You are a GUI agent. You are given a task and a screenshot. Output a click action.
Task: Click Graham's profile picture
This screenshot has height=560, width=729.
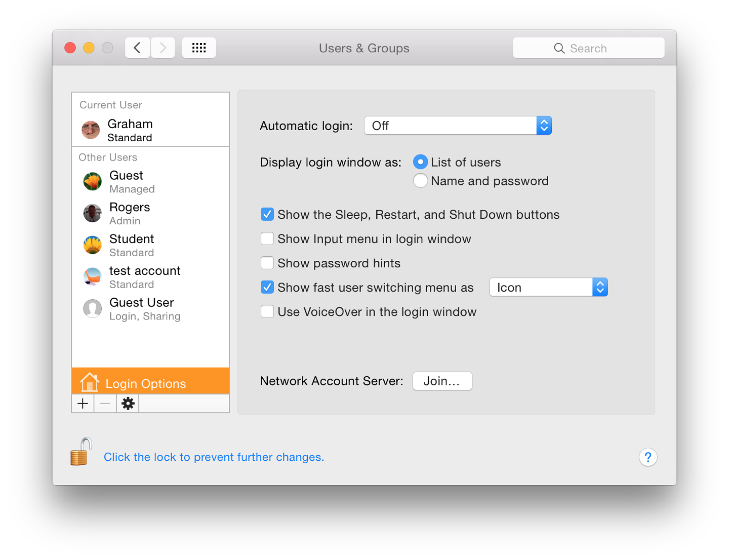point(91,130)
